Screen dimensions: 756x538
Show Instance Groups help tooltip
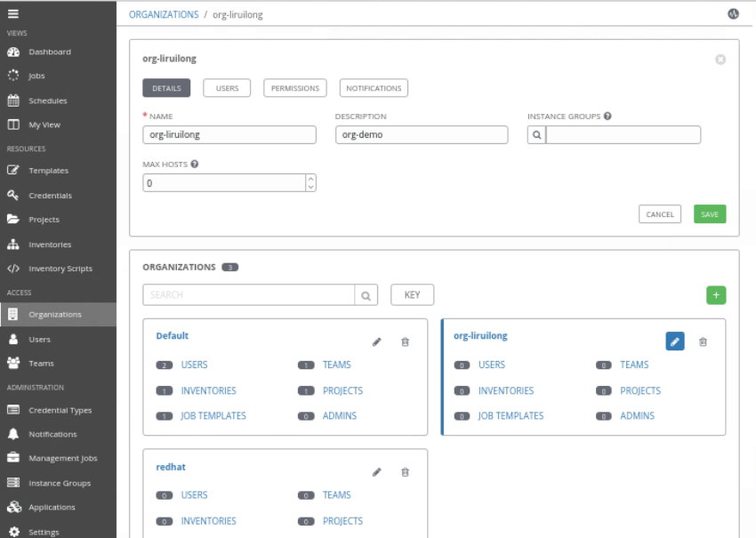click(607, 116)
